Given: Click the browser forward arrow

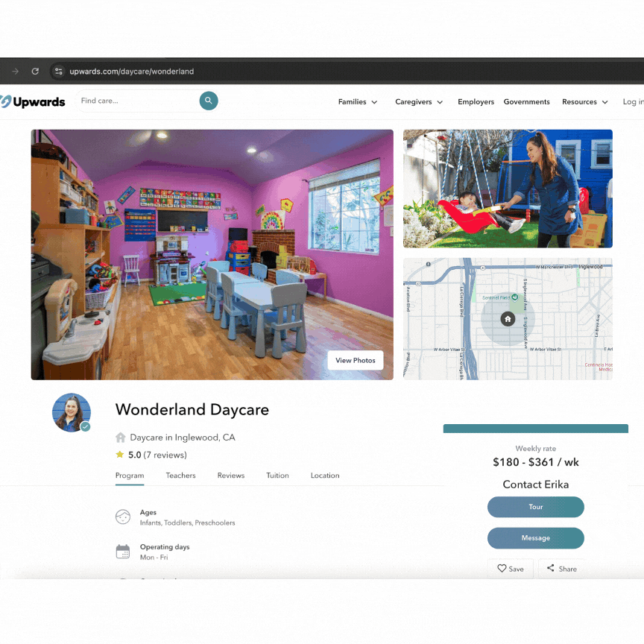Looking at the screenshot, I should tap(16, 71).
